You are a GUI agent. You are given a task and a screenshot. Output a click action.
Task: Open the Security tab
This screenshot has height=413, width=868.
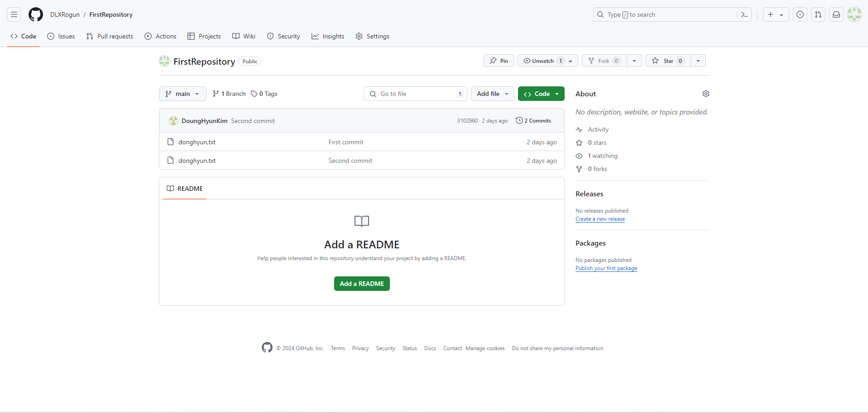[283, 36]
